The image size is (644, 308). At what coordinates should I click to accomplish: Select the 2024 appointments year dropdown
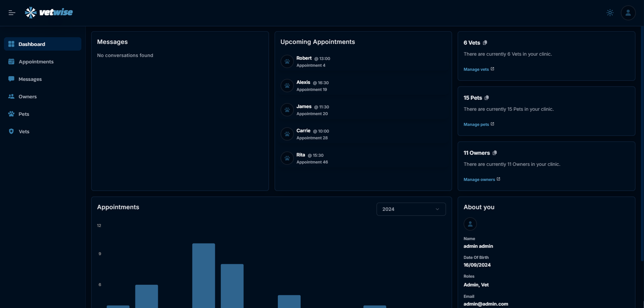(410, 209)
